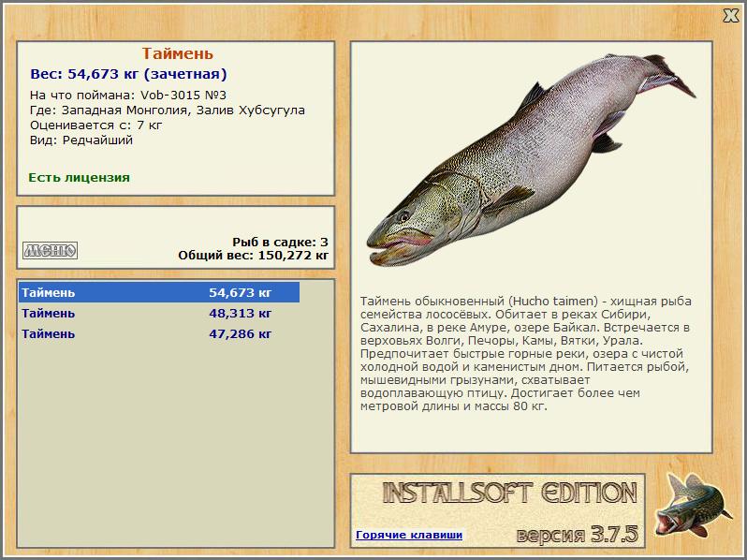
Task: Click the fish weight line Вес: 54,673 кг
Action: coord(128,74)
